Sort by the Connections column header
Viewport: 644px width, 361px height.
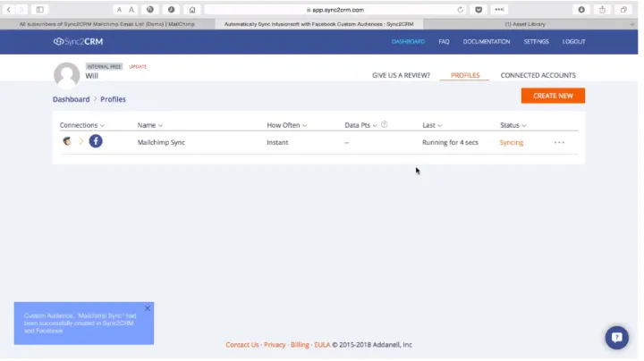tap(82, 125)
